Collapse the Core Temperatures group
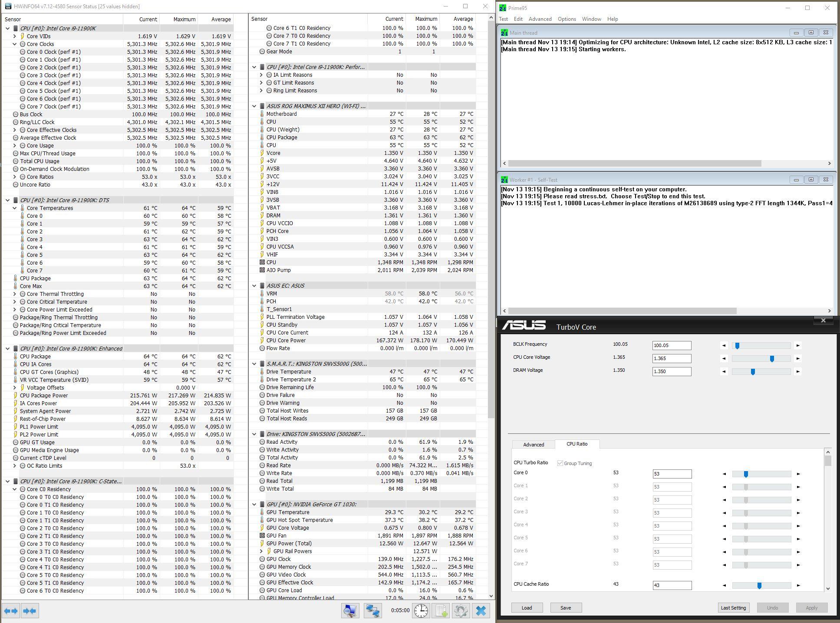 [15, 208]
